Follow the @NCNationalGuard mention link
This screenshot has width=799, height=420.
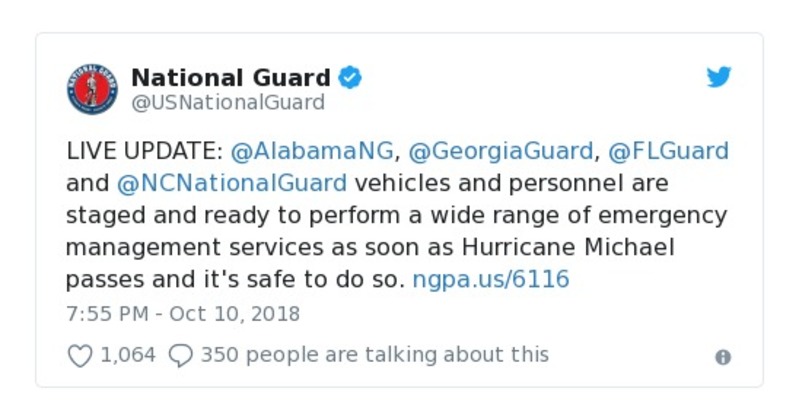(232, 184)
